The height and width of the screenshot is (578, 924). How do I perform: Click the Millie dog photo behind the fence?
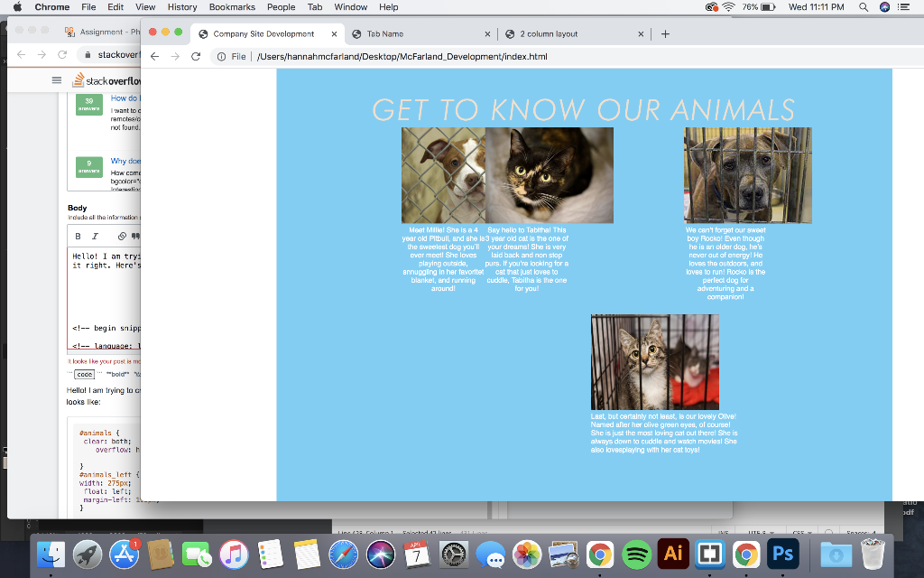tap(444, 175)
